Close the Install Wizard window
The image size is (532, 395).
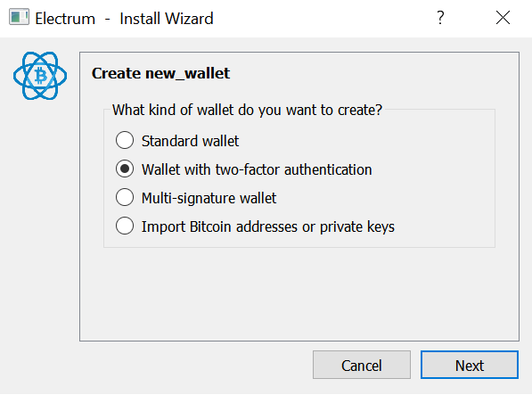click(503, 18)
